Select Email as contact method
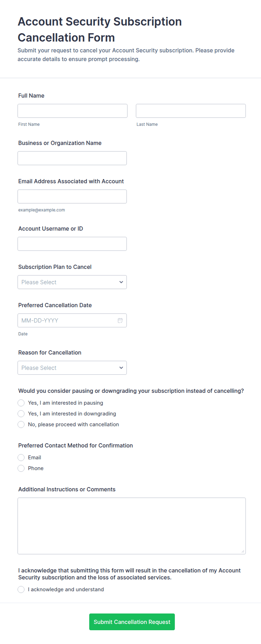Viewport: 261px width, 644px height. click(x=21, y=458)
